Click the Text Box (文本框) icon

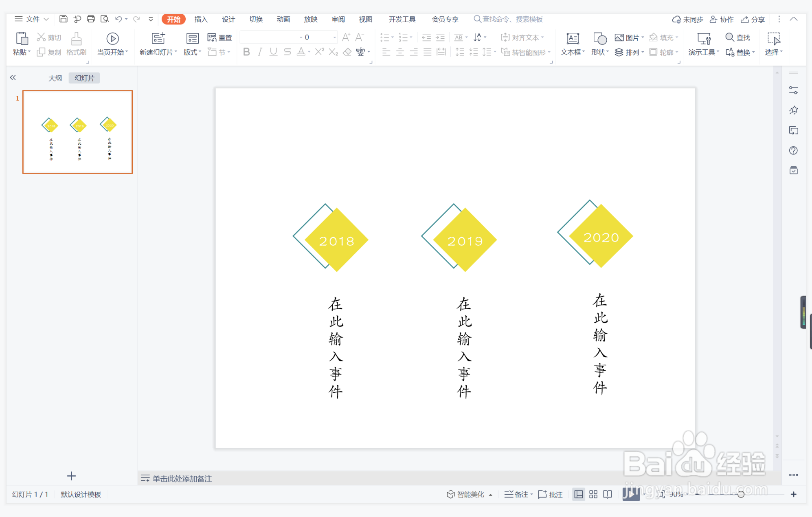pos(573,39)
